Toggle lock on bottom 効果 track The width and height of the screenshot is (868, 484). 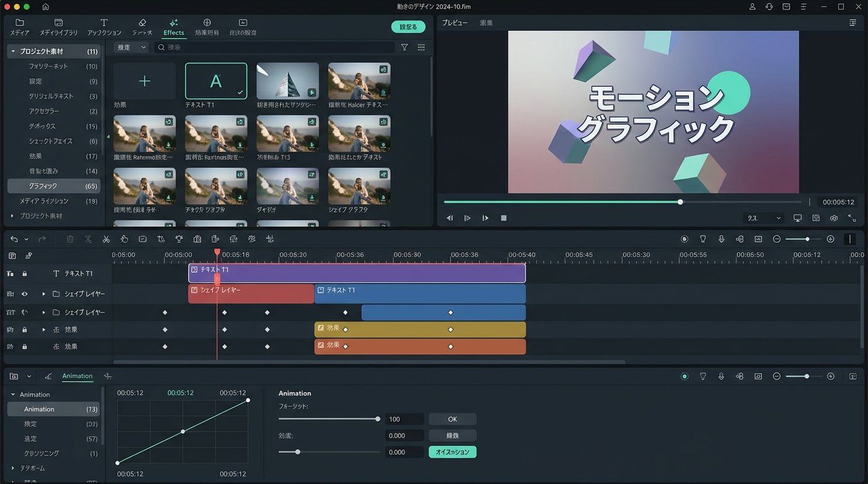point(25,347)
